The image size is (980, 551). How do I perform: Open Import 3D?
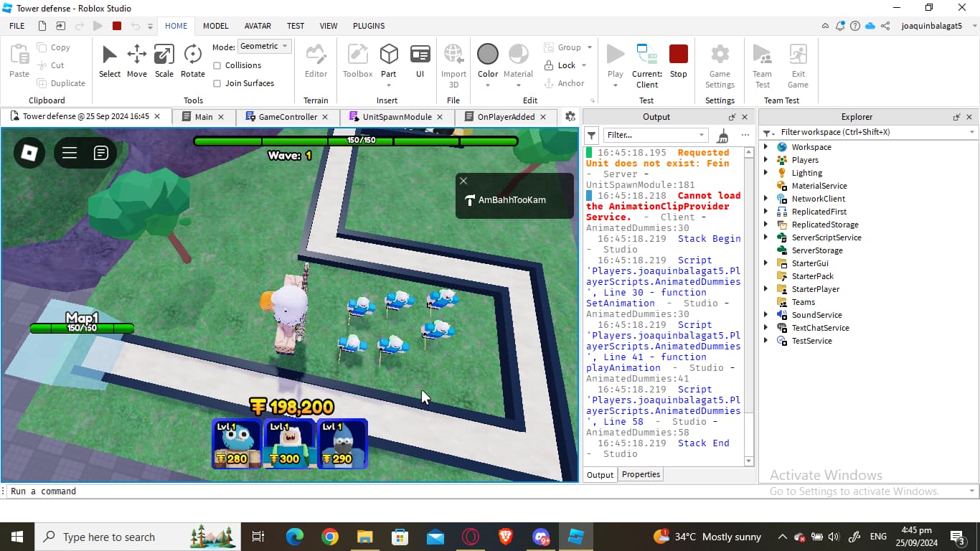(453, 61)
